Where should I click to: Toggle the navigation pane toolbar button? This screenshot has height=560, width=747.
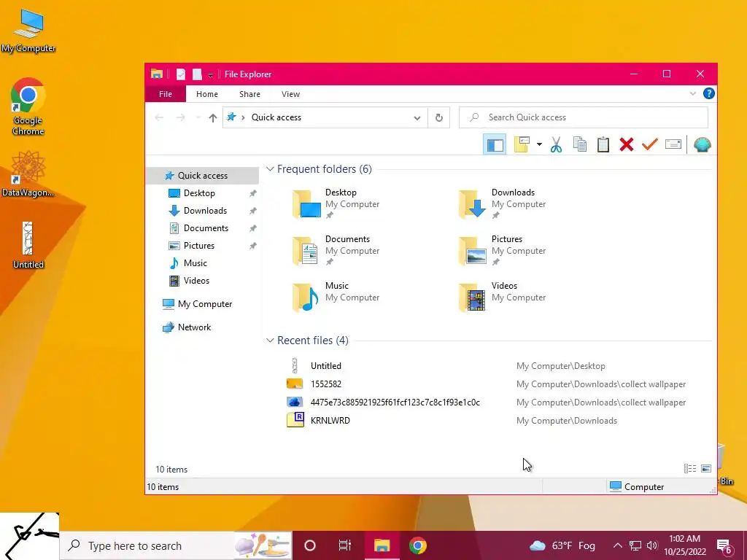pyautogui.click(x=494, y=144)
